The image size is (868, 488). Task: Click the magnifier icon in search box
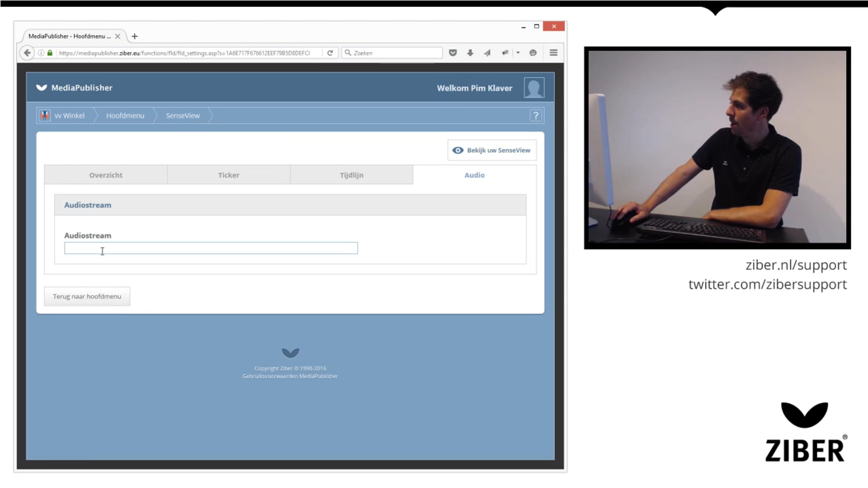tap(348, 53)
